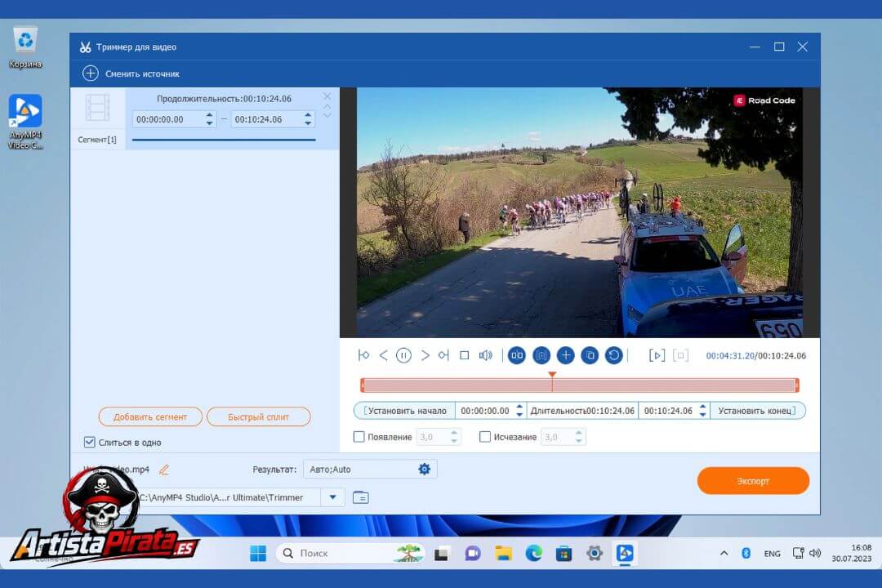
Task: Click the copy segment icon
Action: (590, 355)
